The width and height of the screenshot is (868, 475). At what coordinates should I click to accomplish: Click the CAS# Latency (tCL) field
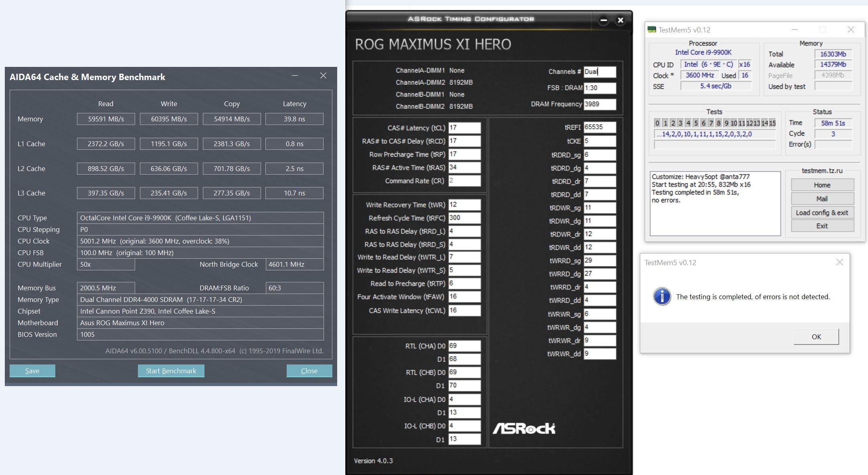pos(464,128)
